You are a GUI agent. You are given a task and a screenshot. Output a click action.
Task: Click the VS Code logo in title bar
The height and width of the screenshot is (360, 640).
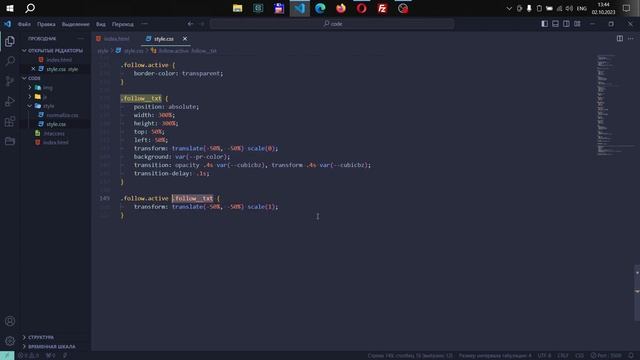pyautogui.click(x=7, y=24)
